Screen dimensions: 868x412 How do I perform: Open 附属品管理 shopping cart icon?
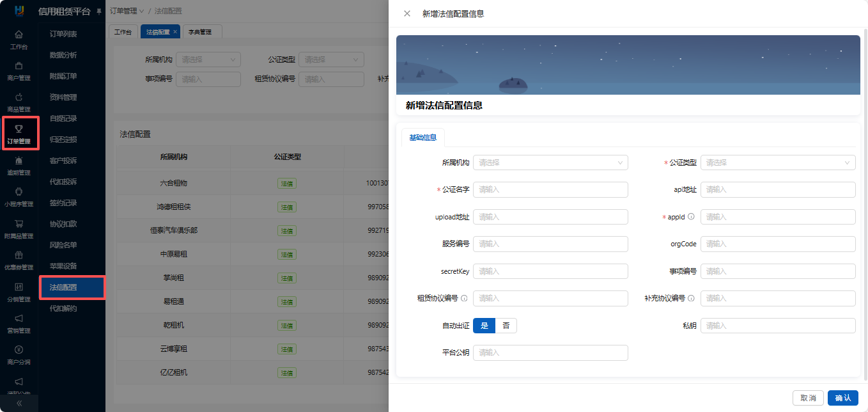click(x=19, y=224)
